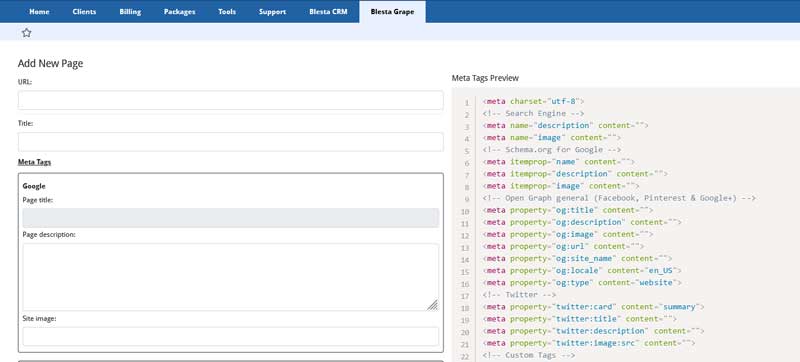Open the Tools menu

[227, 12]
